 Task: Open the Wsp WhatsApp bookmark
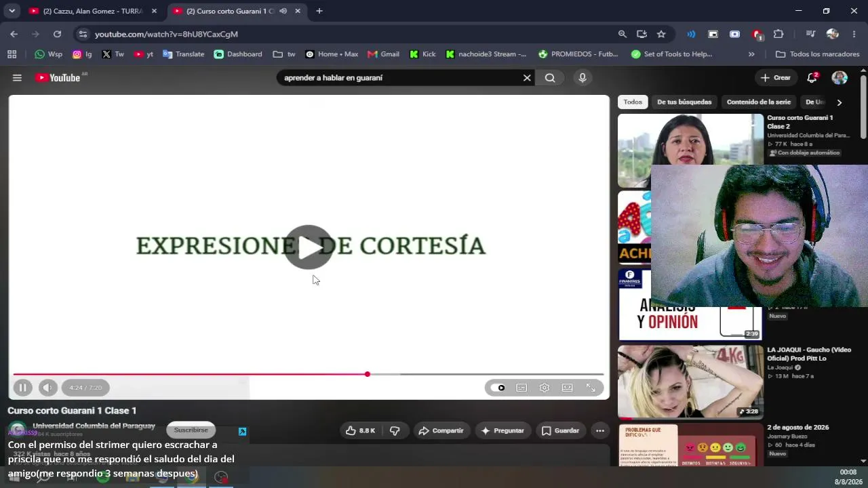point(48,54)
